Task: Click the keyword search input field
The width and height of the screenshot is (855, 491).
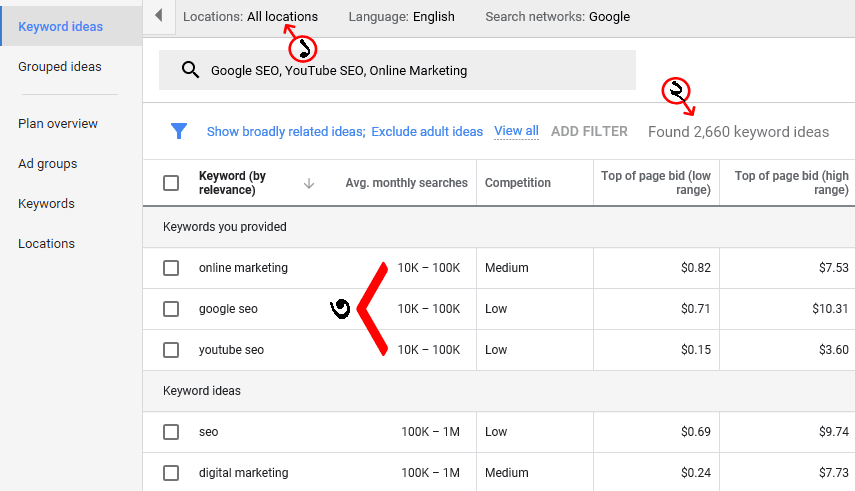Action: [410, 71]
